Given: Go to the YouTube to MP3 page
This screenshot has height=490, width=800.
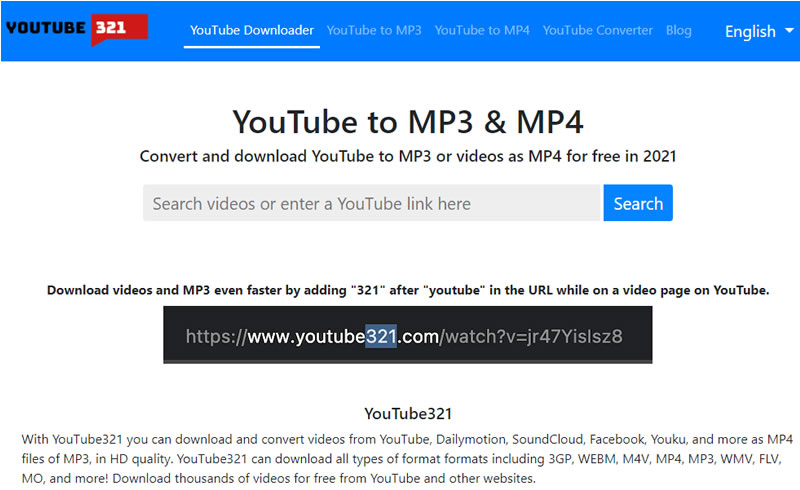Looking at the screenshot, I should tap(374, 30).
